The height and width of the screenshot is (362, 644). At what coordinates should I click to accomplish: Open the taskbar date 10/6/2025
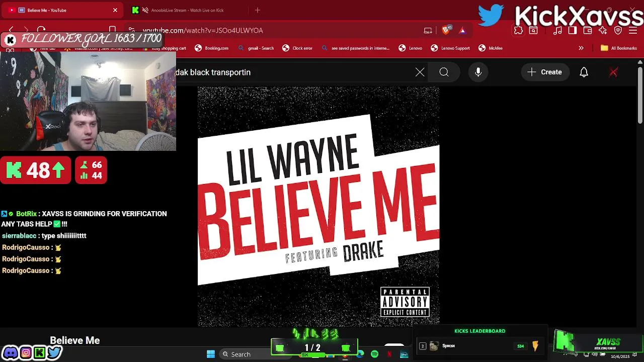click(620, 356)
